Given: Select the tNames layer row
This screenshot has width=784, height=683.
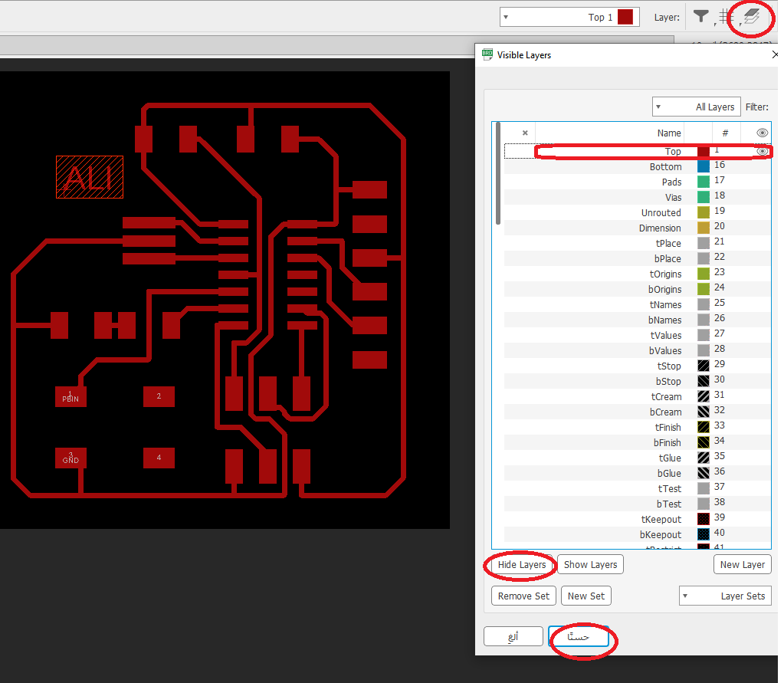Looking at the screenshot, I should click(x=637, y=304).
